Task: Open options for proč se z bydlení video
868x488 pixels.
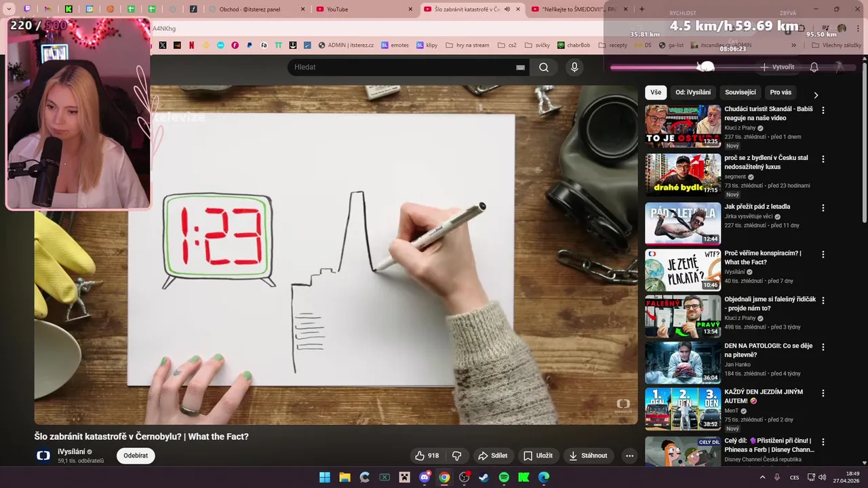Action: coord(823,159)
